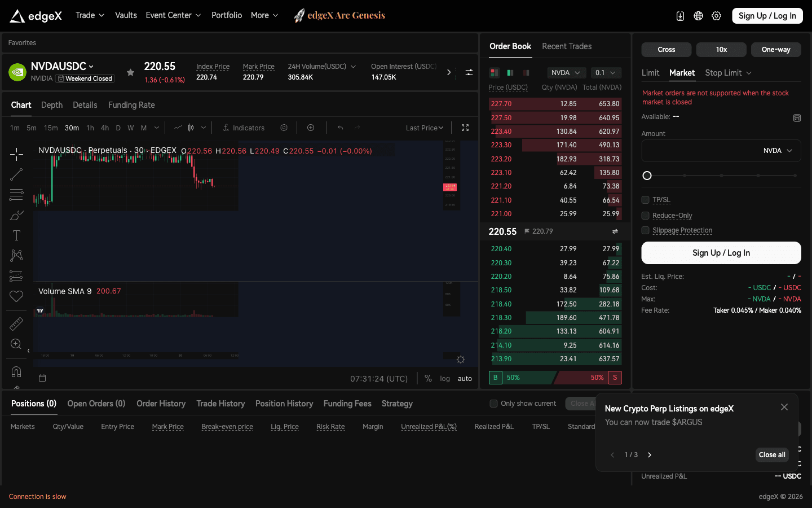Image resolution: width=812 pixels, height=508 pixels.
Task: Expand the Stop Limit order type dropdown
Action: tap(728, 73)
